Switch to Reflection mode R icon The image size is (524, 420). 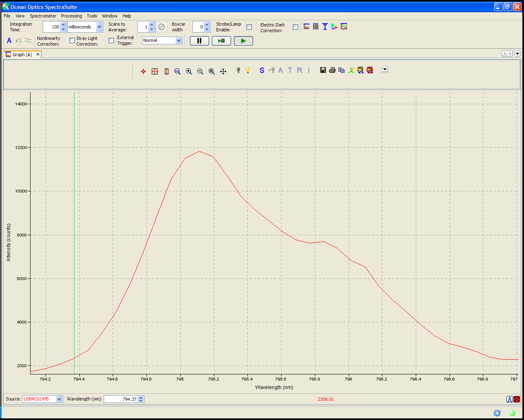coord(300,70)
